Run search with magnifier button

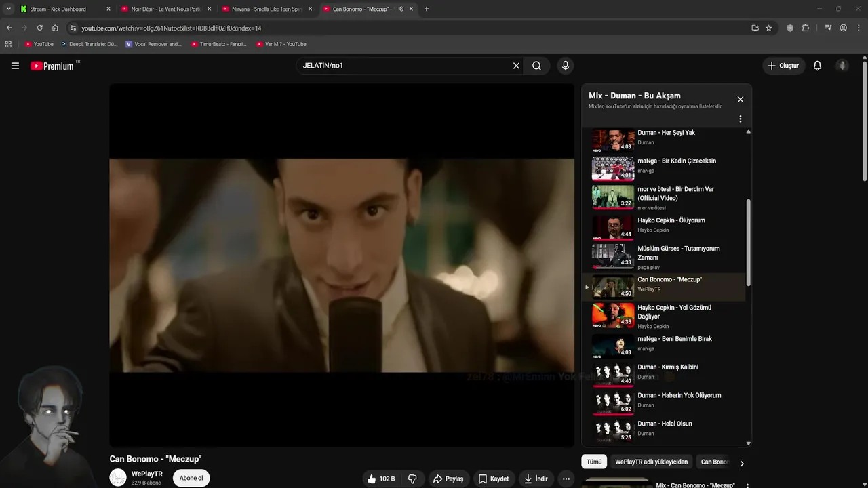536,66
